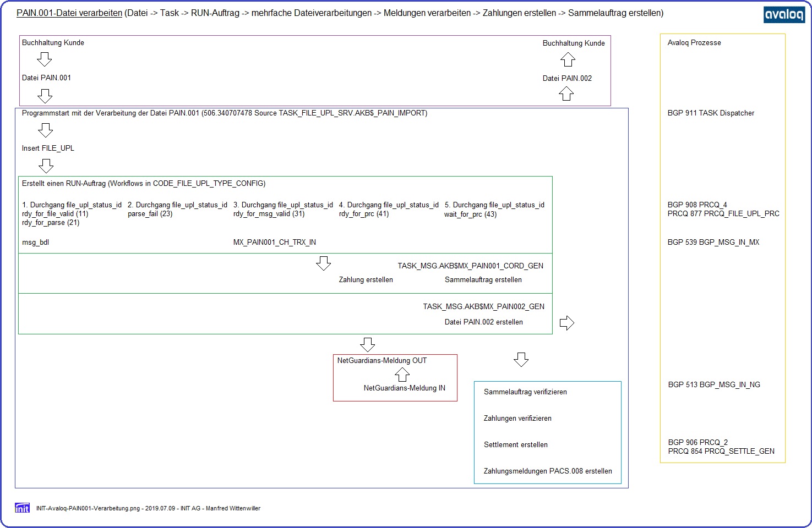Click the msg_bdl label

35,242
